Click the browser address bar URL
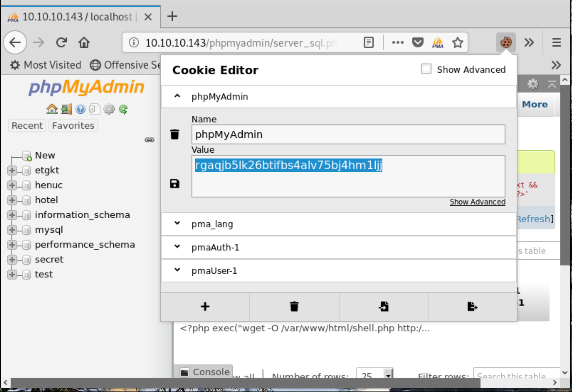572x392 pixels. [x=242, y=43]
